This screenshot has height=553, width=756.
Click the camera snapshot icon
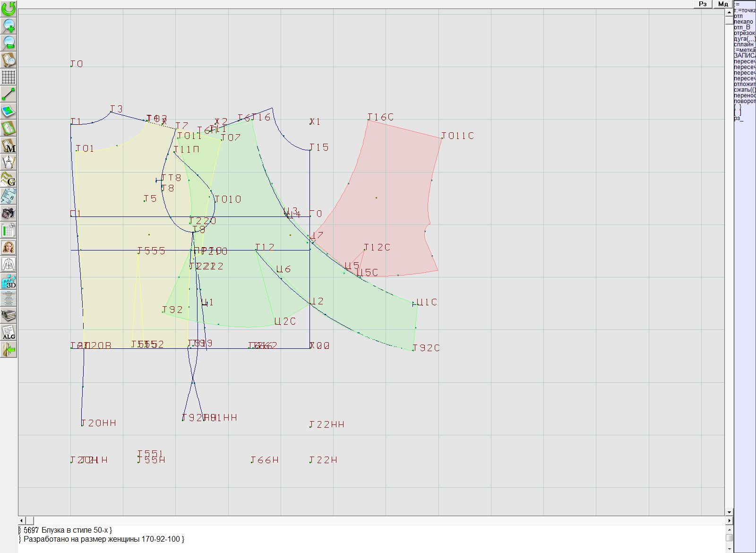point(9,213)
